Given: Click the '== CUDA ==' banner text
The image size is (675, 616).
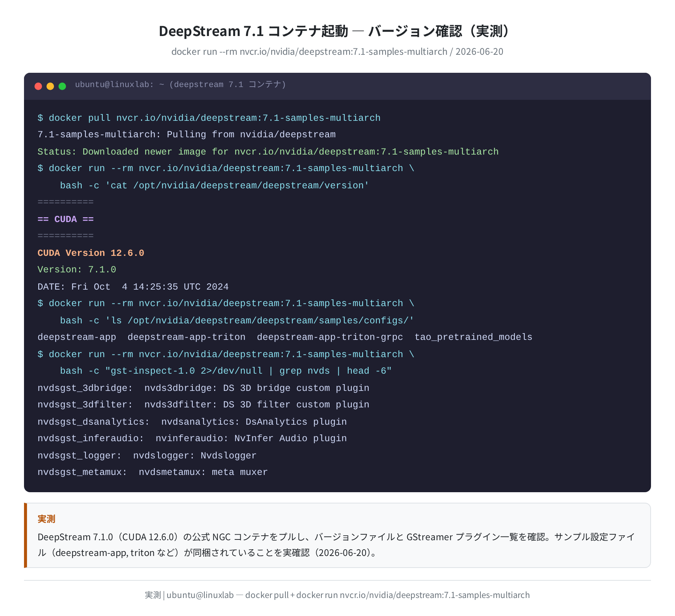Looking at the screenshot, I should [66, 219].
